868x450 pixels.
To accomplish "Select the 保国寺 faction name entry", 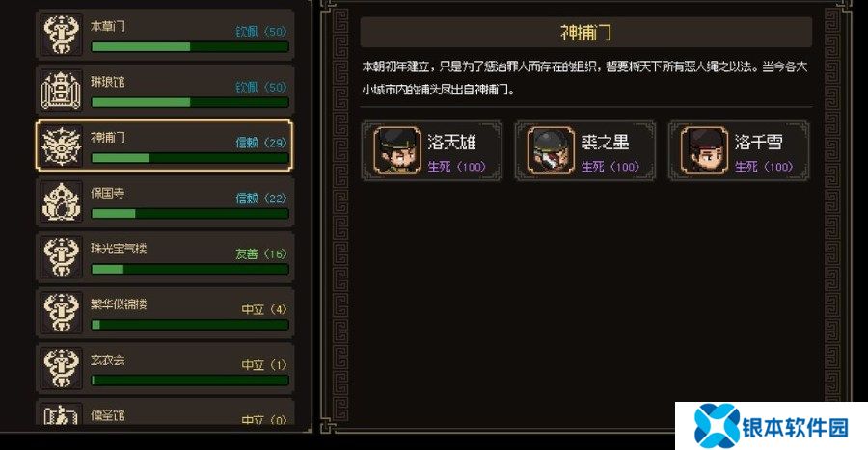I will (108, 193).
